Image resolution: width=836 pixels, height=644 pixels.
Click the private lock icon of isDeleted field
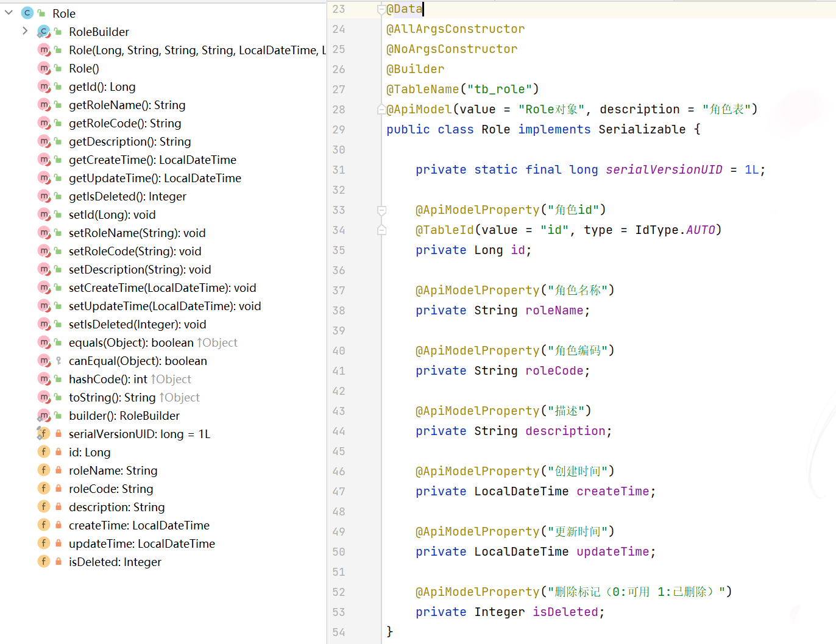(58, 561)
